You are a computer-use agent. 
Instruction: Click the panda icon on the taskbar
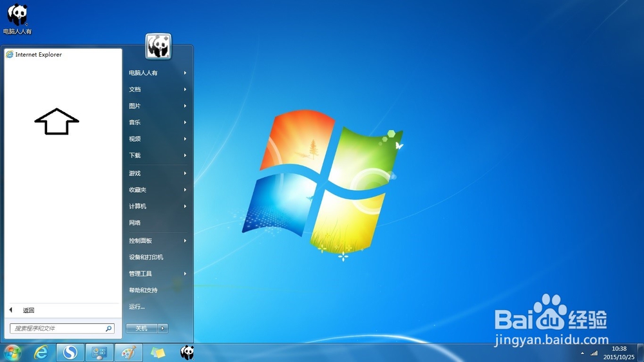click(187, 352)
